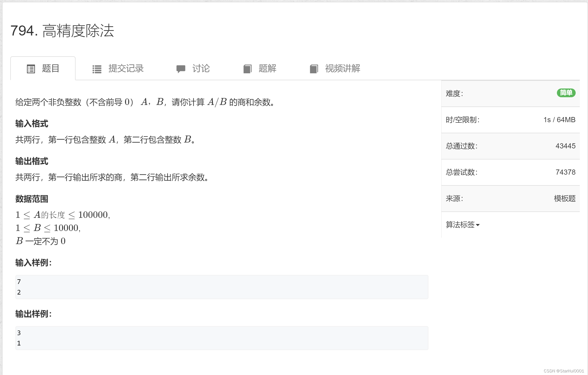Click the output sample code box
Image resolution: width=588 pixels, height=375 pixels.
point(222,338)
